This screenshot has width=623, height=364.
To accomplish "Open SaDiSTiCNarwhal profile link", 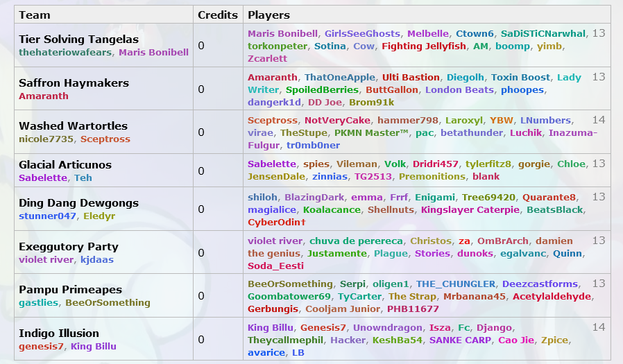I will coord(543,34).
